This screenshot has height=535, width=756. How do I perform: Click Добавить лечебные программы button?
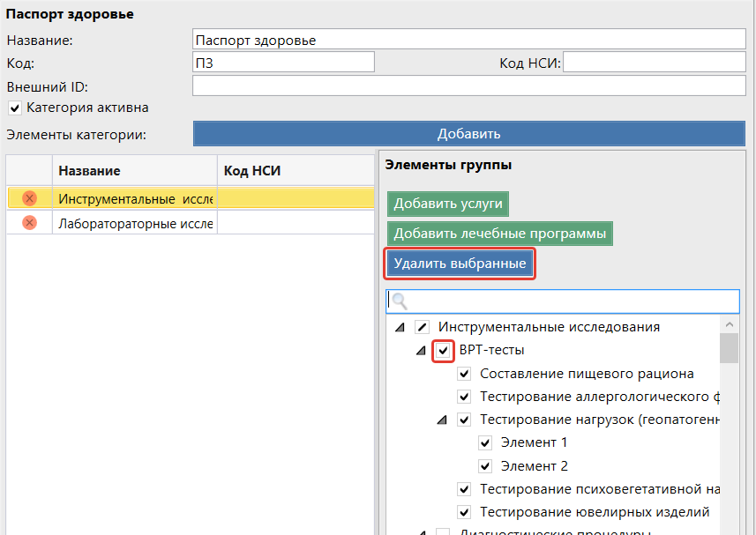(x=500, y=234)
